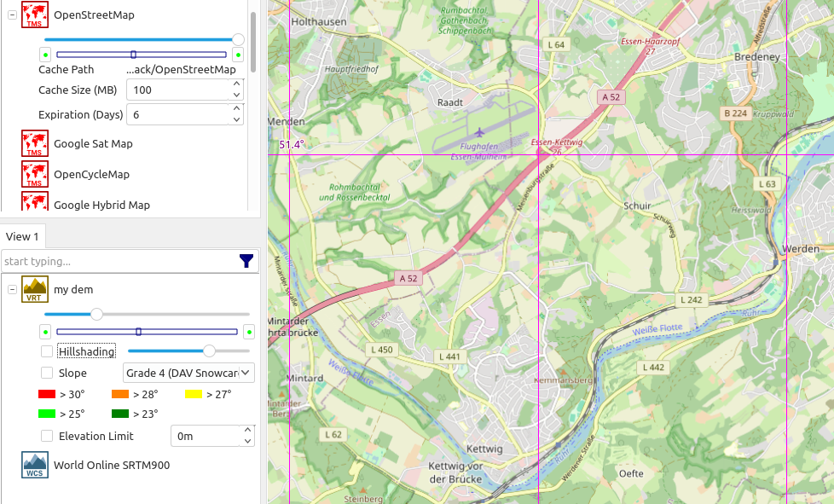The image size is (834, 504).
Task: Click the OpenCycleMap TMS icon
Action: [34, 174]
